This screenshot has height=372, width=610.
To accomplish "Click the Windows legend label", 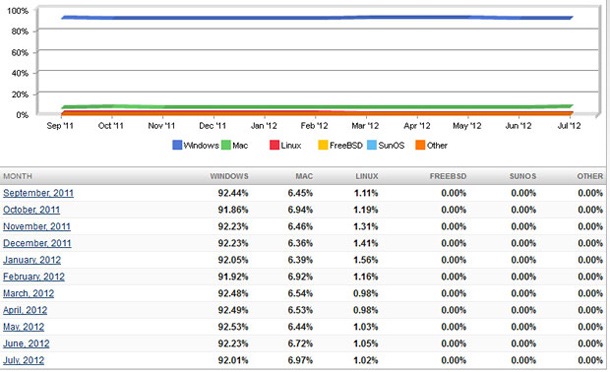I will pos(201,145).
